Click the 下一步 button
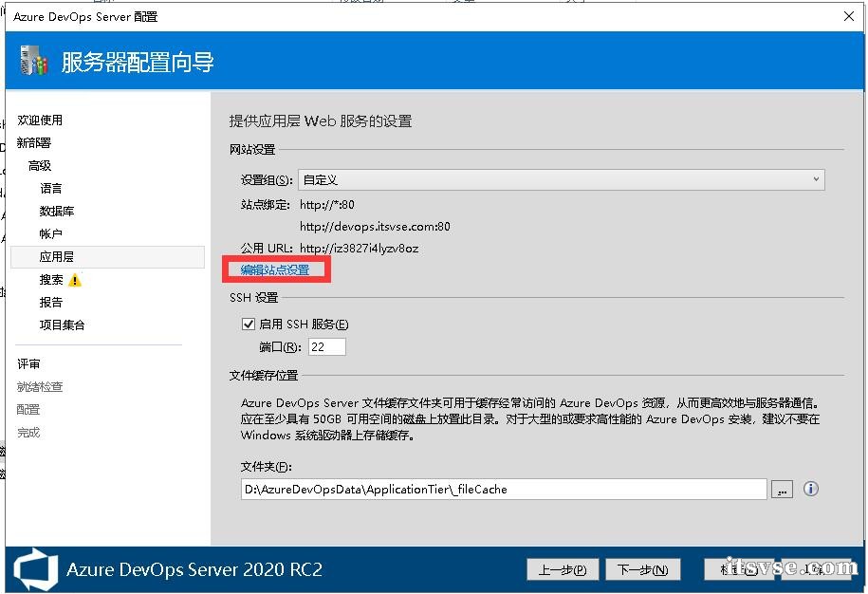Viewport: 868px width, 594px height. point(642,569)
